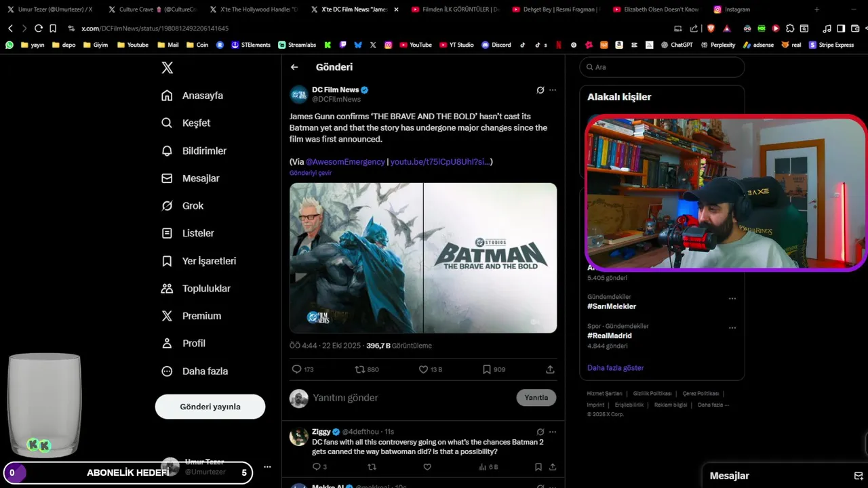Expand the yayın bookmarks folder
The width and height of the screenshot is (868, 488).
33,45
